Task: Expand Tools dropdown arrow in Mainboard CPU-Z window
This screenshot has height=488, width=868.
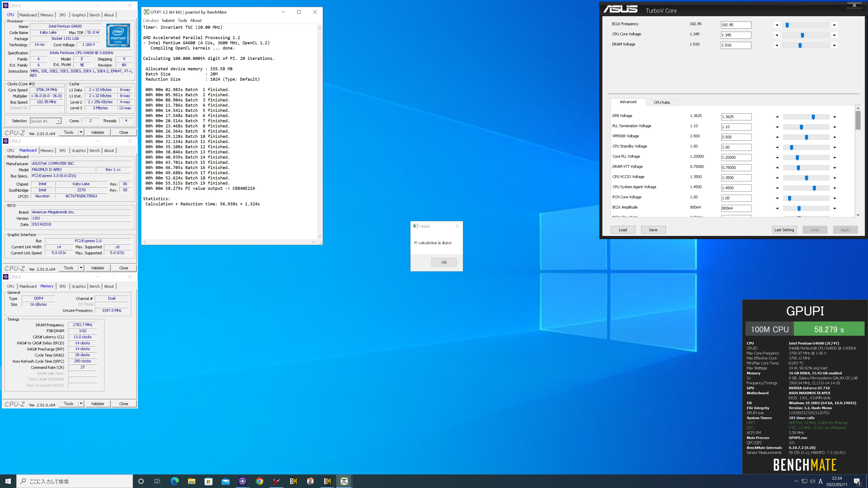Action: pos(81,268)
